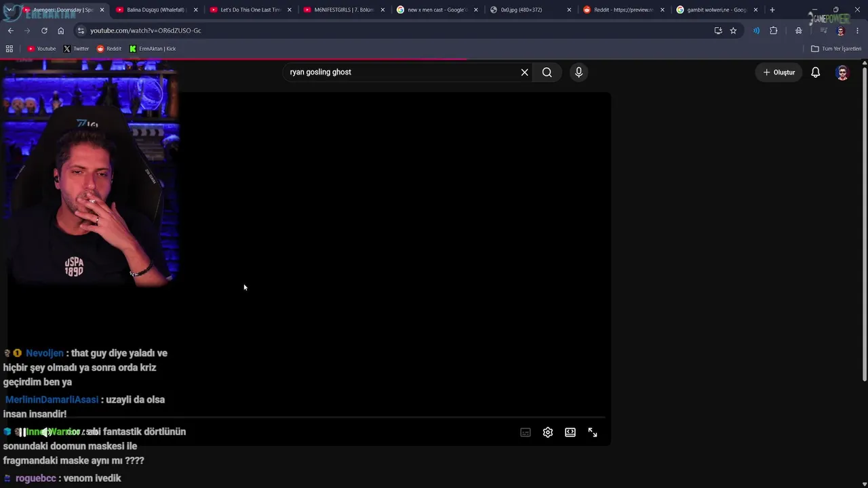Switch to theater mode
The height and width of the screenshot is (488, 868).
(x=570, y=432)
